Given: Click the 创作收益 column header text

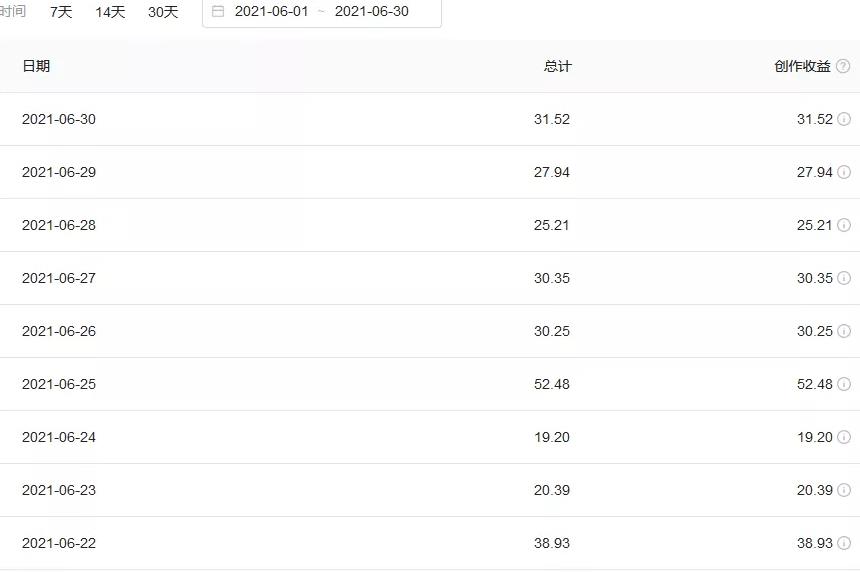Looking at the screenshot, I should (802, 66).
